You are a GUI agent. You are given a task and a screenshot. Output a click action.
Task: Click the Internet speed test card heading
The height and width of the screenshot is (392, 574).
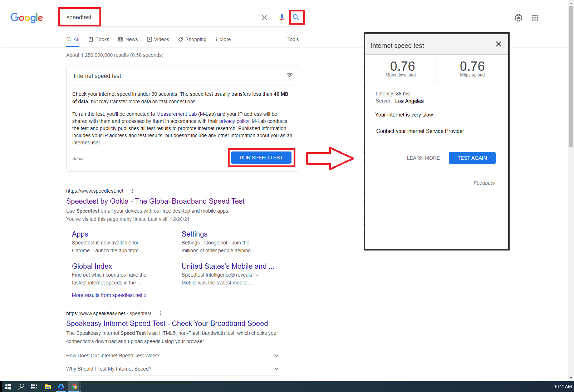[x=98, y=76]
